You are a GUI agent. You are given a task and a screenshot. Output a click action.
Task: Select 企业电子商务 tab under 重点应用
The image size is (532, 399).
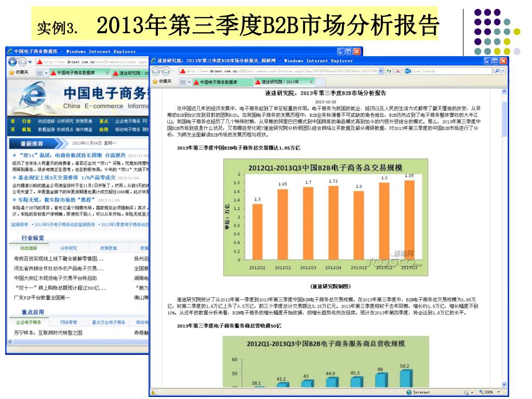coord(29,322)
